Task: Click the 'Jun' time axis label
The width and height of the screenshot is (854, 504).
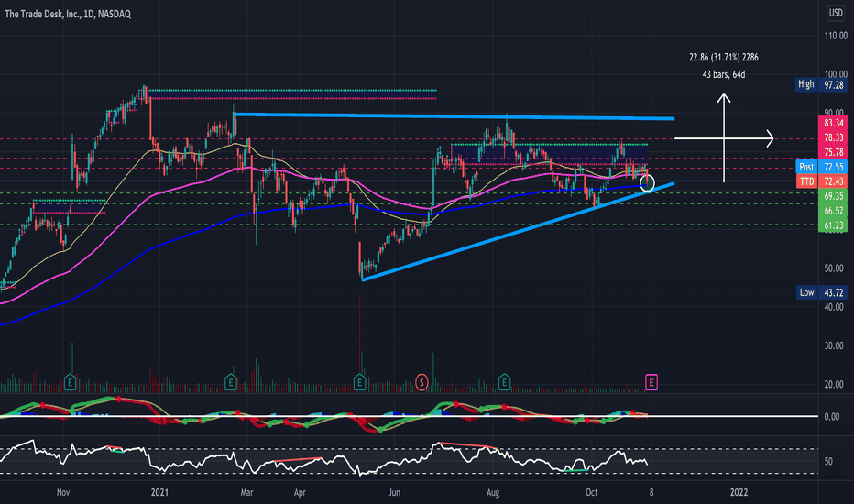Action: (x=394, y=493)
